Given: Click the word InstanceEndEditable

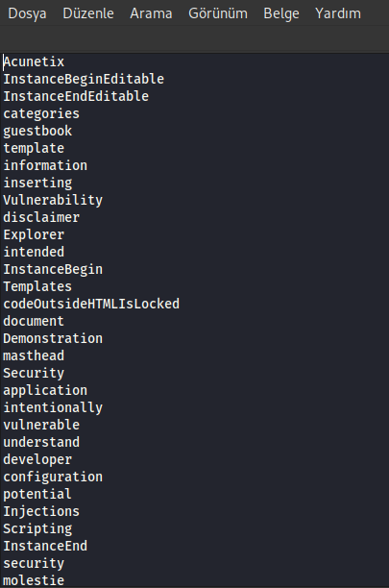Looking at the screenshot, I should (x=76, y=96).
